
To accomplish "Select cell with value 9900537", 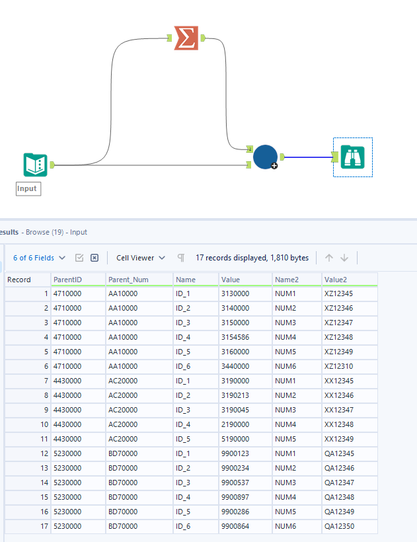I will (x=245, y=483).
